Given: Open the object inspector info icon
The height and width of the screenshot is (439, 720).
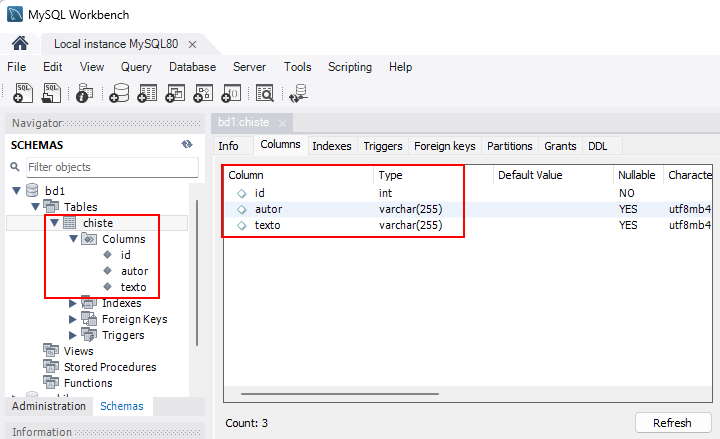Looking at the screenshot, I should (84, 93).
